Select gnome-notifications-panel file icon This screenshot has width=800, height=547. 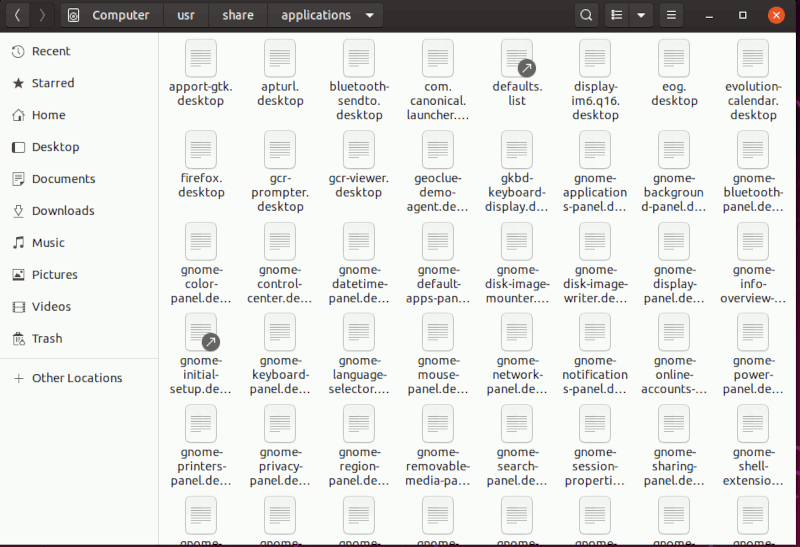point(595,332)
